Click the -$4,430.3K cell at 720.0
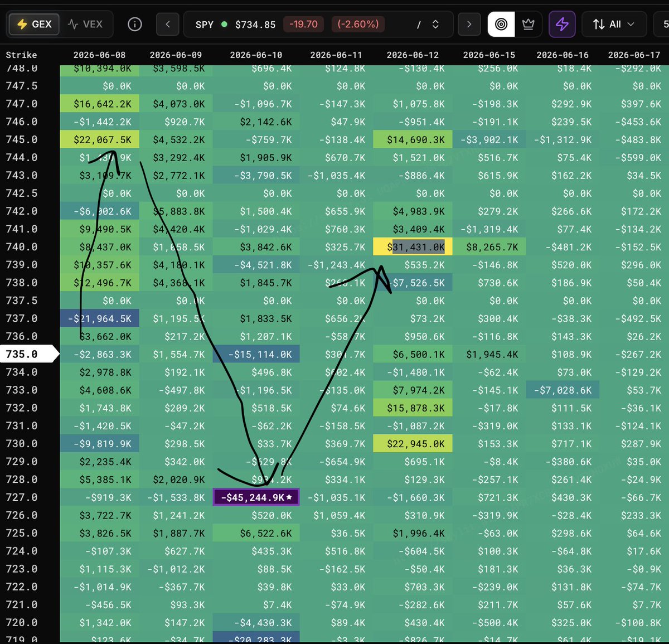The image size is (669, 644). (x=256, y=623)
